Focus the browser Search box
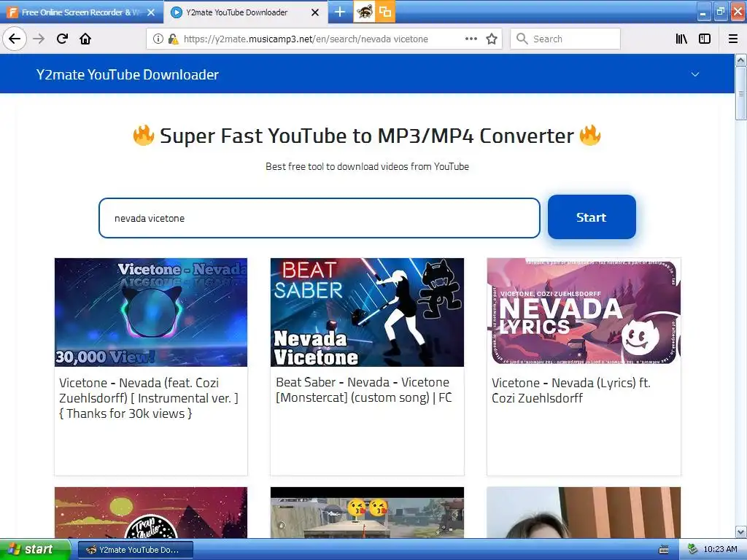747x560 pixels. [x=565, y=39]
